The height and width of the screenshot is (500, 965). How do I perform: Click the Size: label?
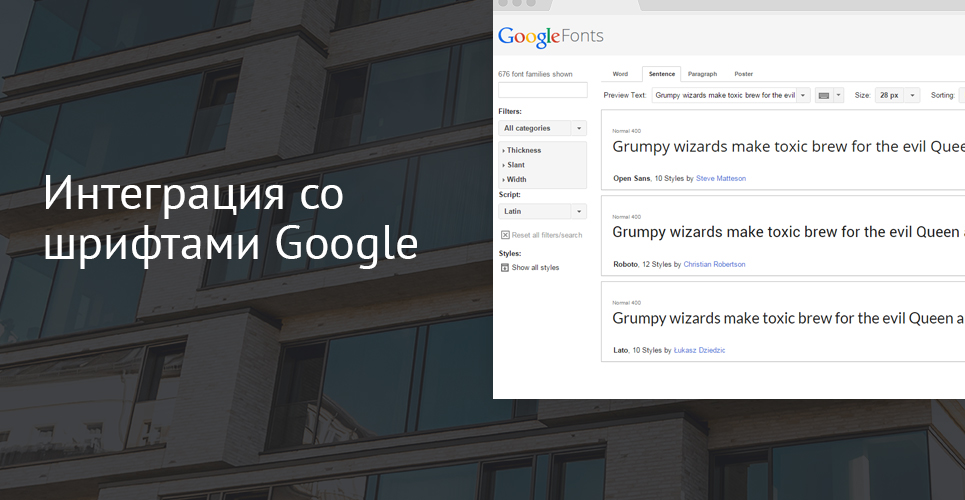coord(862,95)
